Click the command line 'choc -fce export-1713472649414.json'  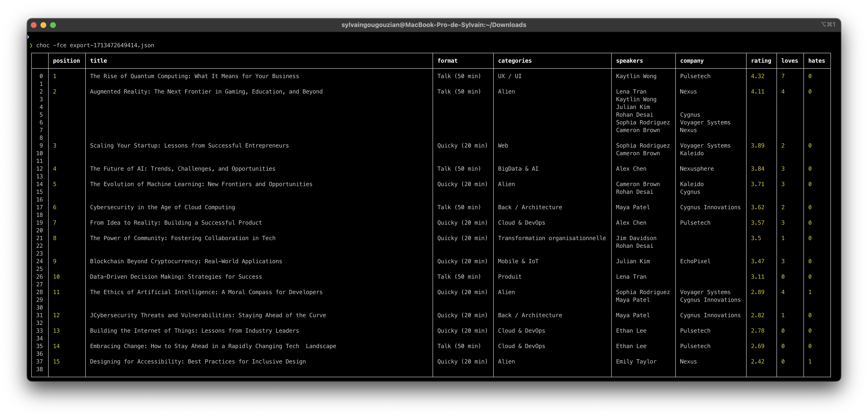coord(95,45)
